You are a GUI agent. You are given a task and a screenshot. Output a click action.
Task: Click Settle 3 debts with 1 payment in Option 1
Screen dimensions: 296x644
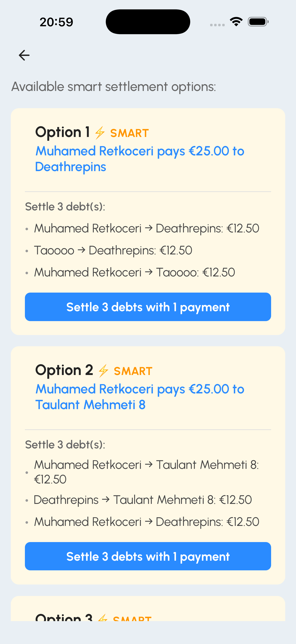coord(148,307)
